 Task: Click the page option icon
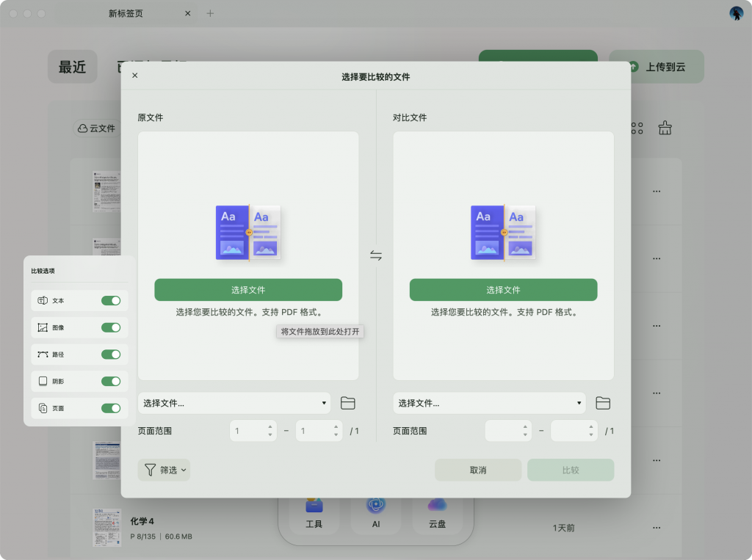pos(43,408)
